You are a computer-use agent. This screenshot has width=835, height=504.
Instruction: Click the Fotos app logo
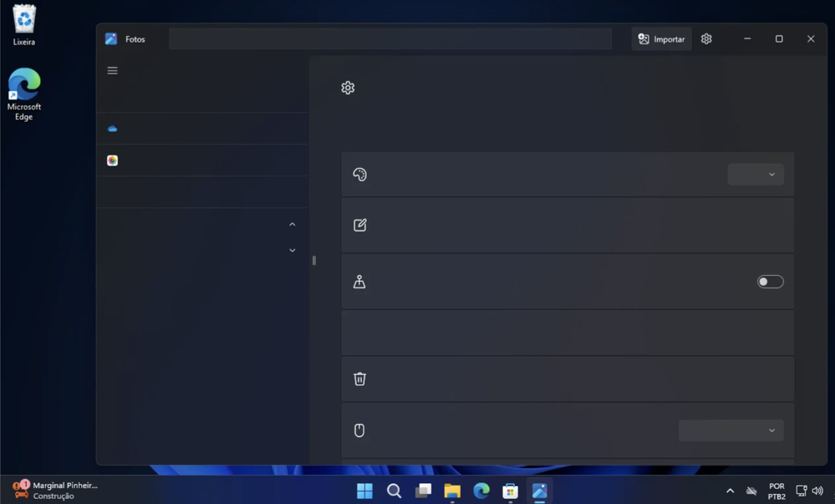(x=110, y=38)
